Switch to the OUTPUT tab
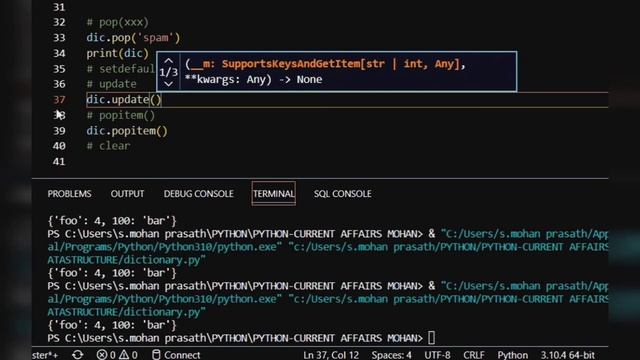 coord(127,193)
